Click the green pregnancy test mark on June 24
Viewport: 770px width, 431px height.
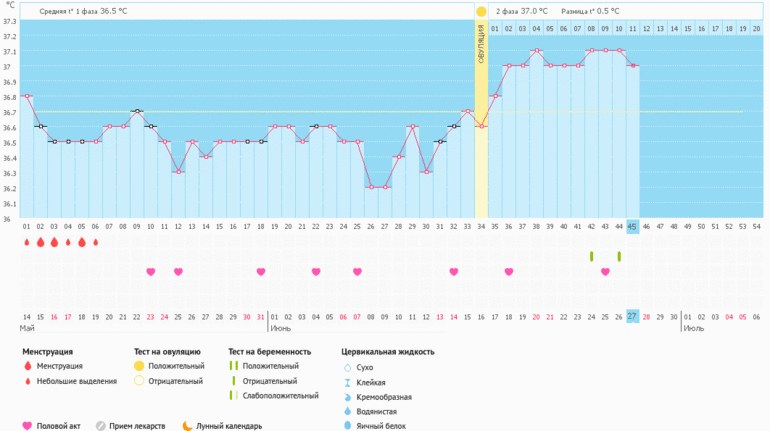tap(591, 257)
